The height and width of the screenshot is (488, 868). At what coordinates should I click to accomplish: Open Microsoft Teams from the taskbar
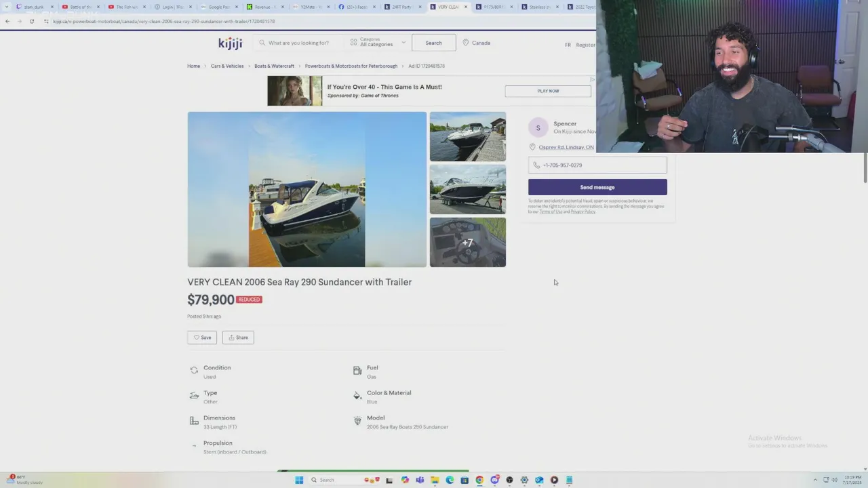420,480
